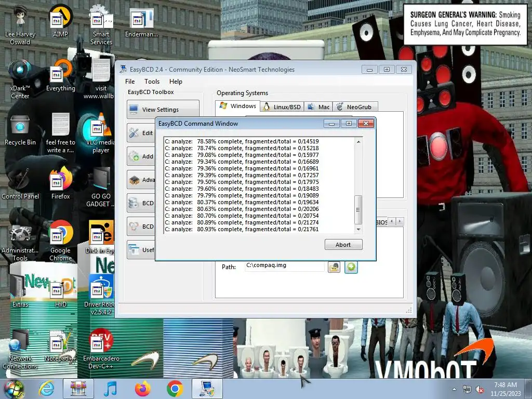This screenshot has width=532, height=399.
Task: Click the Adva... toolbox button behind the command window
Action: click(141, 179)
